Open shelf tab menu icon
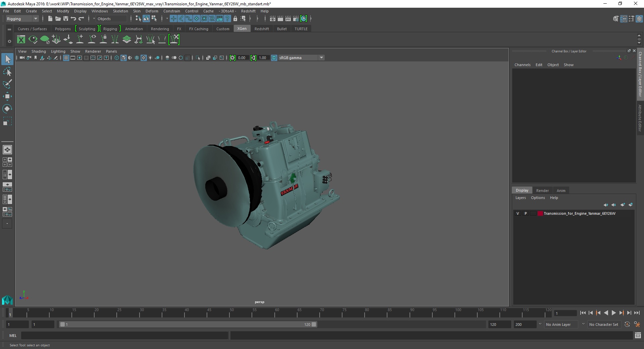The image size is (644, 349). click(x=9, y=29)
